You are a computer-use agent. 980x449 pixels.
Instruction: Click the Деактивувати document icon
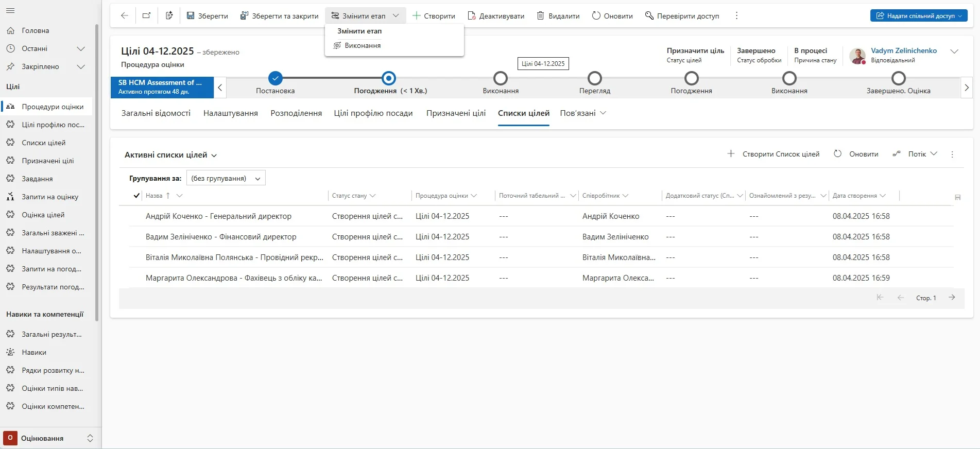click(x=471, y=16)
